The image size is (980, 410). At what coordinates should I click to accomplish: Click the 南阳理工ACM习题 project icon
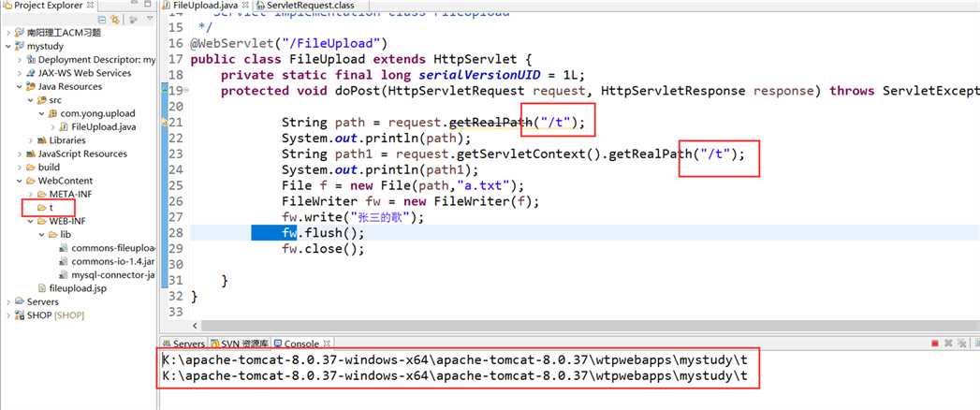[x=19, y=33]
